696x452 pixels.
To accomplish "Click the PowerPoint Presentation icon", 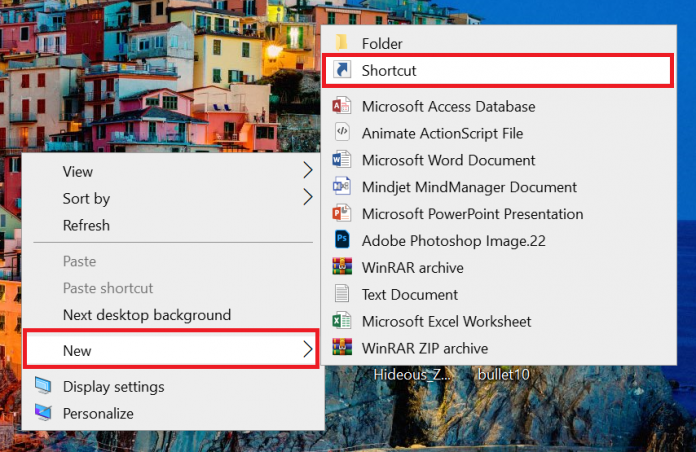I will click(342, 214).
